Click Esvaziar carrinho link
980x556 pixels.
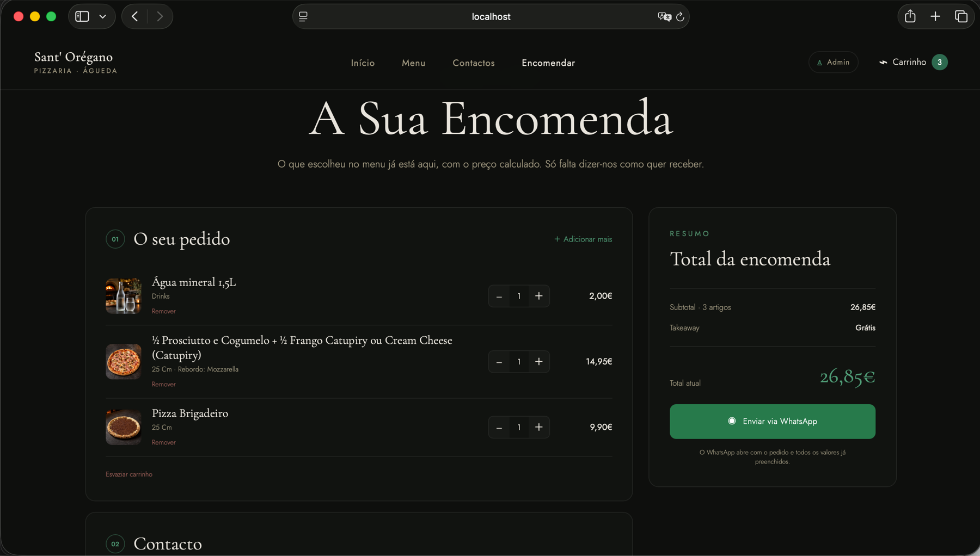coord(129,474)
